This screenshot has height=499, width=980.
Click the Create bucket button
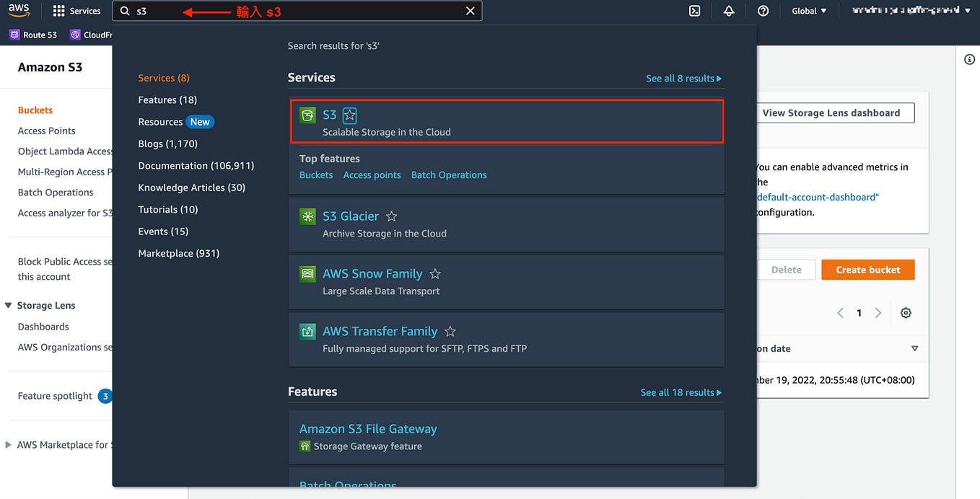click(867, 269)
